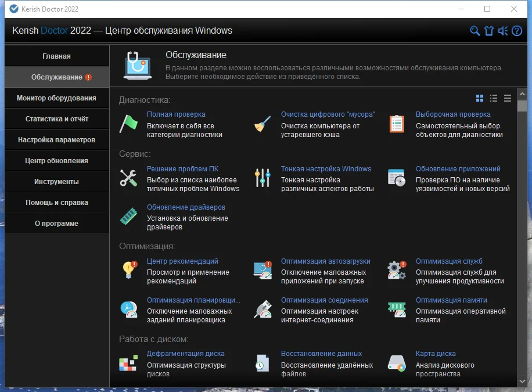The image size is (532, 392).
Task: Open Карта диска link
Action: [436, 354]
